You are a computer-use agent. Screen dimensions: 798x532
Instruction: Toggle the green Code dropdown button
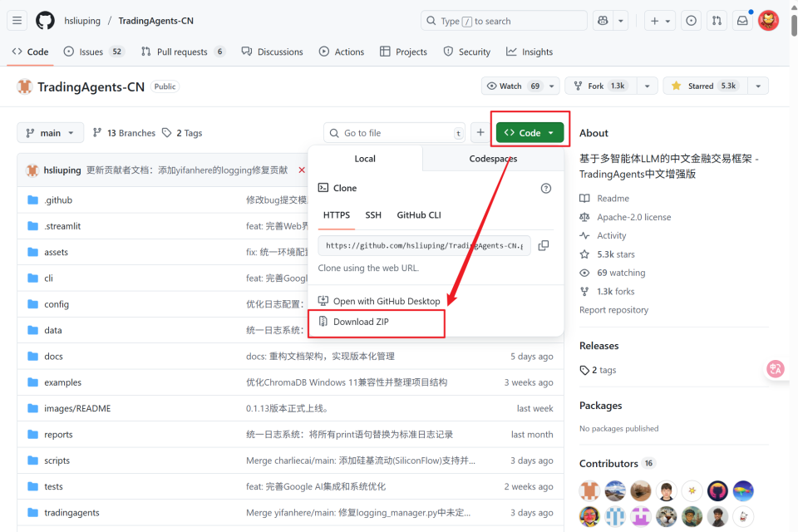[x=530, y=133]
